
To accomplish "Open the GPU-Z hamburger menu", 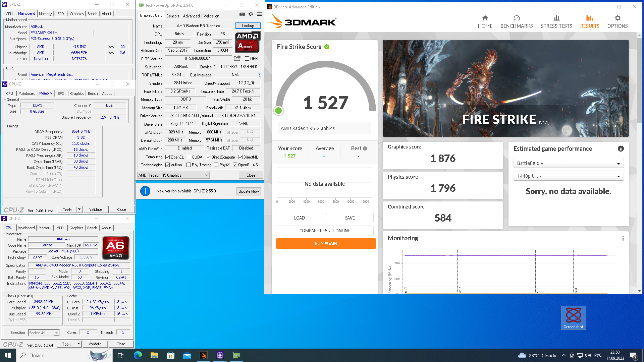I will point(259,14).
